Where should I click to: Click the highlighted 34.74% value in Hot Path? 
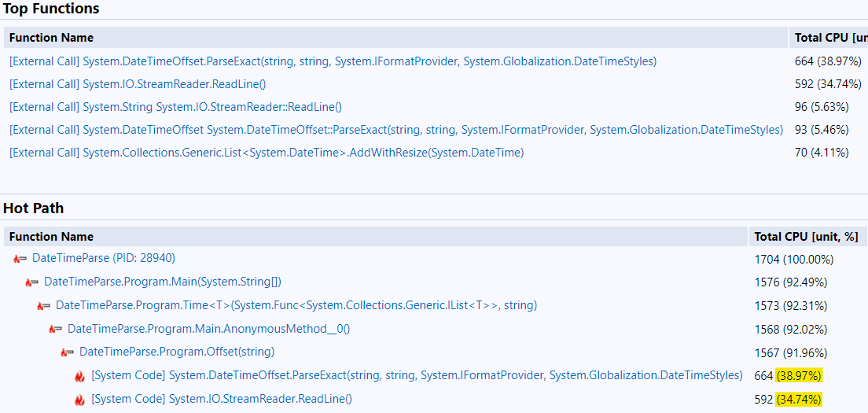pos(798,400)
